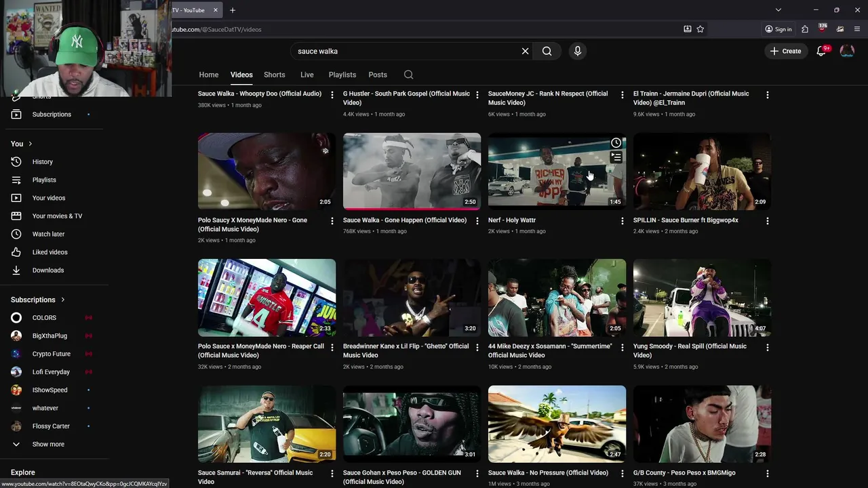Open options for 44 Mike Deezy Summertime
The width and height of the screenshot is (868, 488).
click(622, 347)
